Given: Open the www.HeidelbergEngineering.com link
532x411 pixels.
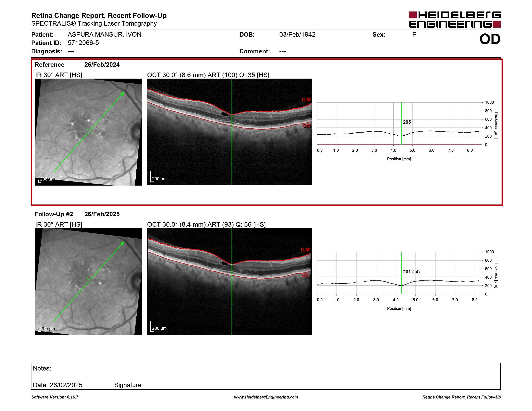Looking at the screenshot, I should click(x=266, y=397).
